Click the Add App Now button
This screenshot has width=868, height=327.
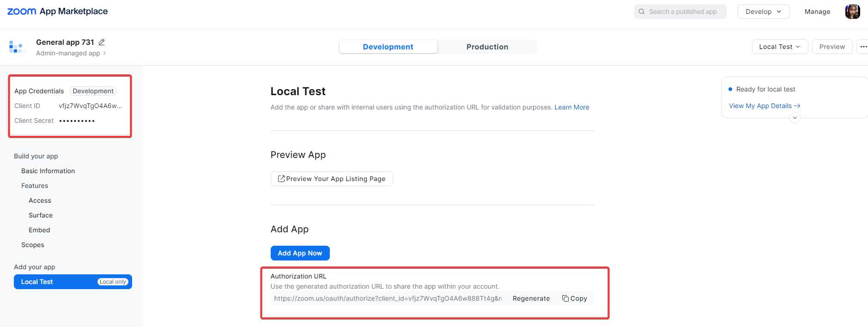[300, 253]
